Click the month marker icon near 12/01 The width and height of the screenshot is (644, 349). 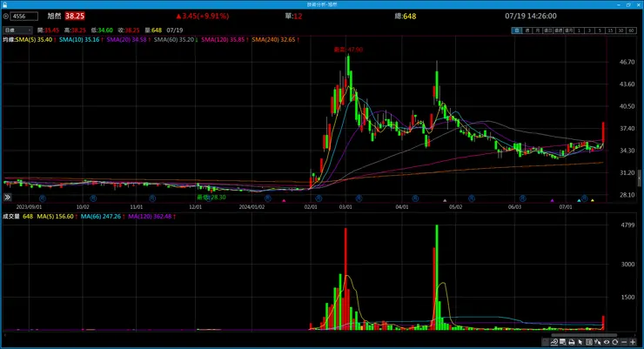[x=209, y=198]
